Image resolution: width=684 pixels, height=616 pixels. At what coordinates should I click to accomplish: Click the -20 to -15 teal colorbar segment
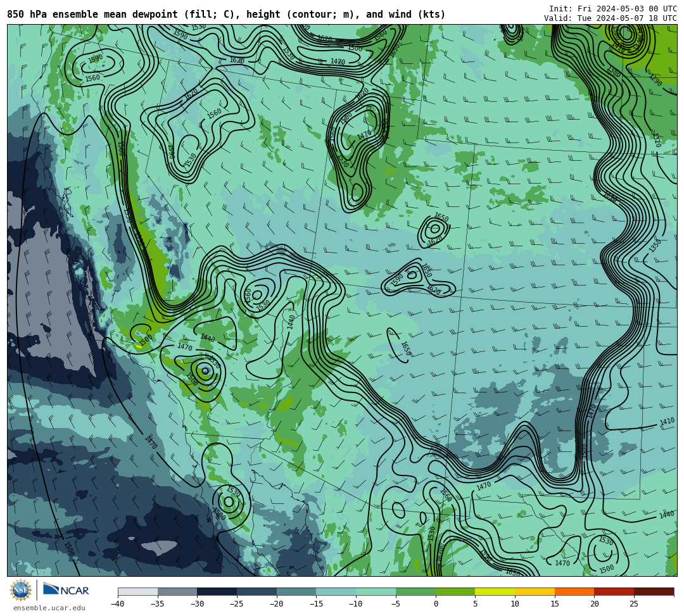296,591
